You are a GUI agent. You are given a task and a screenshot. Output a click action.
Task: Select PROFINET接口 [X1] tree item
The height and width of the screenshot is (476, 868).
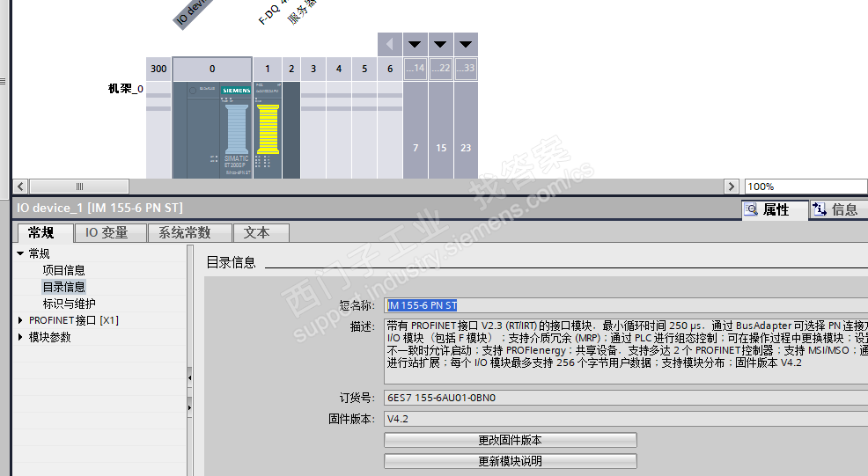(x=74, y=320)
